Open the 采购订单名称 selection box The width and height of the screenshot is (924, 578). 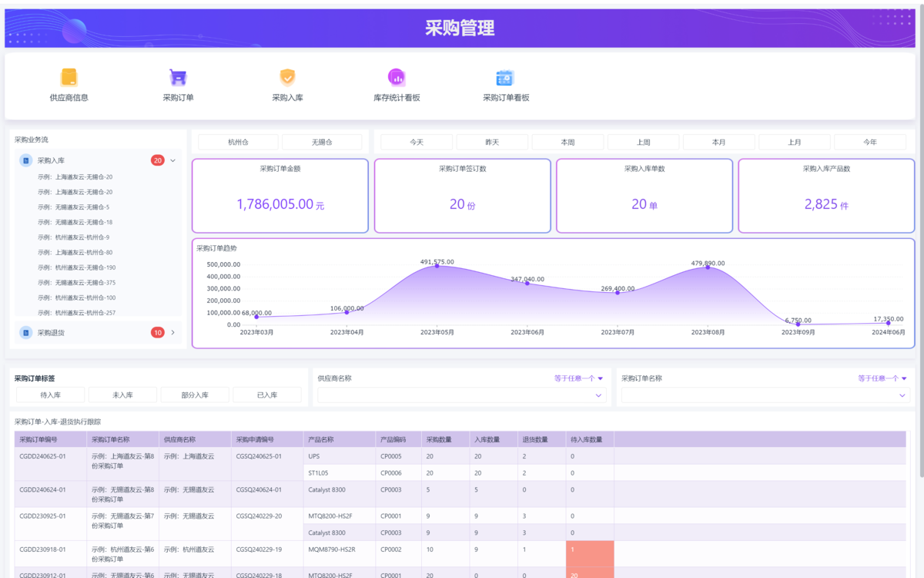pyautogui.click(x=765, y=395)
